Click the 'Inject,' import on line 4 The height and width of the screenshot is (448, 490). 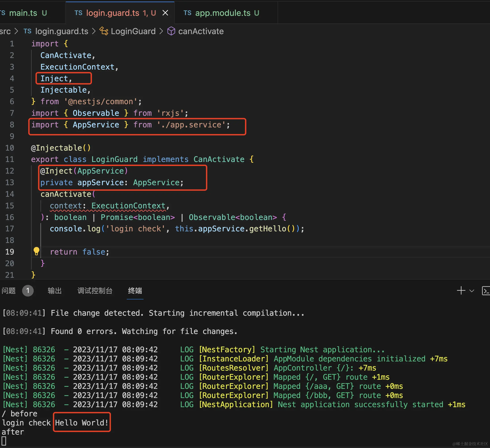pos(56,79)
